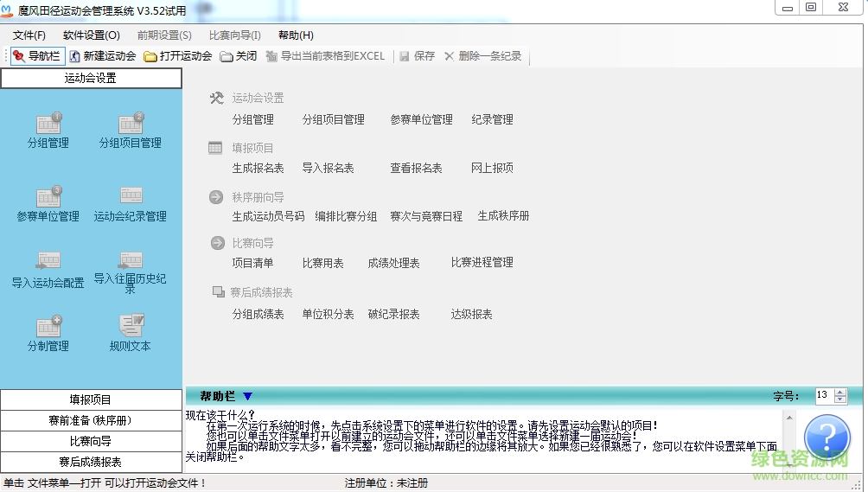Click 导入报名表 link
This screenshot has width=868, height=492.
tap(328, 169)
